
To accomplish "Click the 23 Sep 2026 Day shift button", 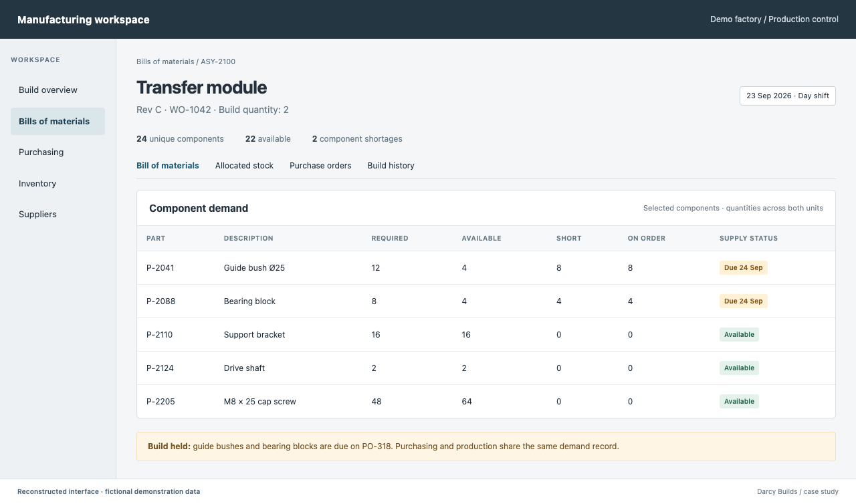I will pyautogui.click(x=788, y=96).
